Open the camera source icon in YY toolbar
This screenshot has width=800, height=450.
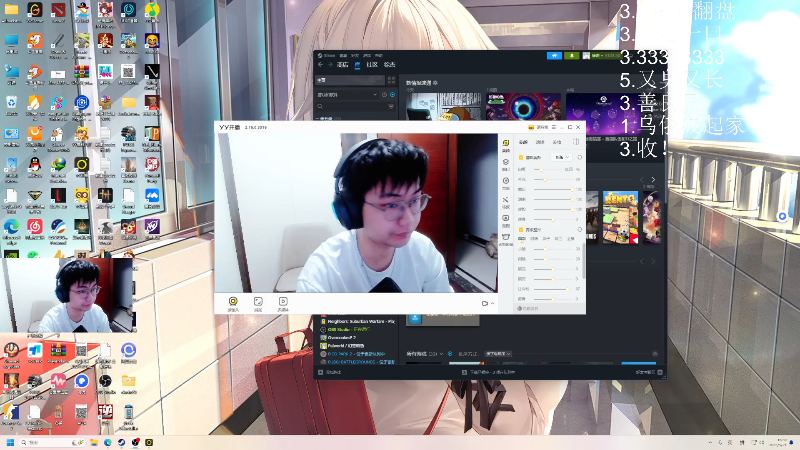pyautogui.click(x=233, y=302)
